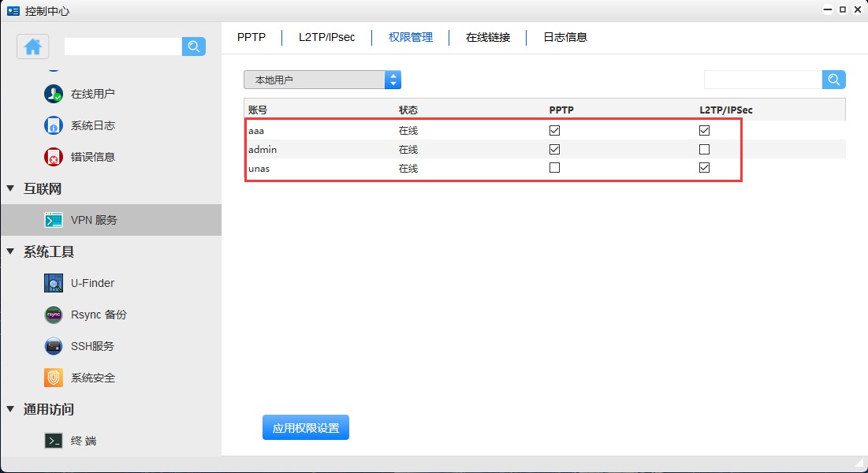Open Rsync 备份 backup icon
Image resolution: width=868 pixels, height=473 pixels.
click(54, 315)
